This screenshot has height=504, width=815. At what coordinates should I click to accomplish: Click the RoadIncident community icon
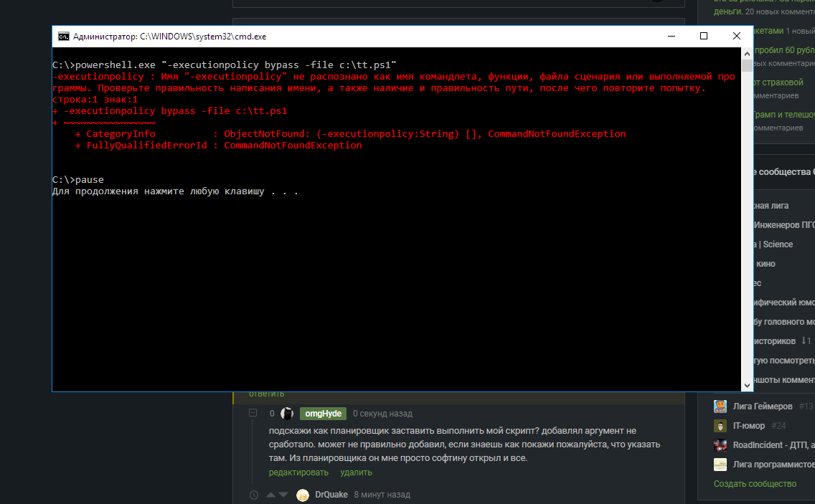coord(720,445)
